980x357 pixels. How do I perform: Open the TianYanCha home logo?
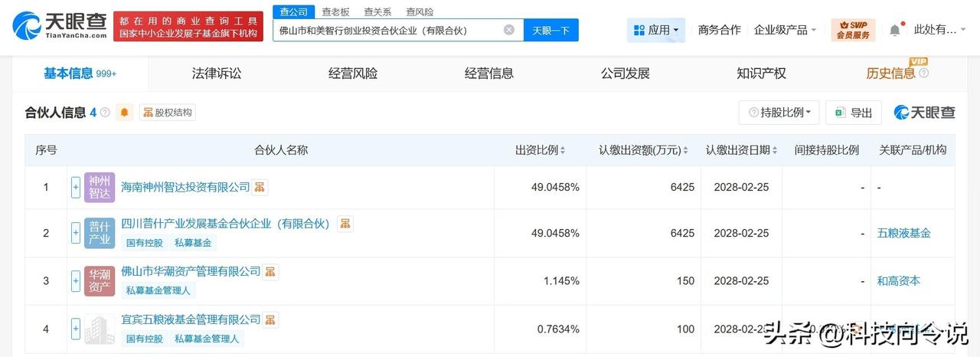[x=60, y=26]
